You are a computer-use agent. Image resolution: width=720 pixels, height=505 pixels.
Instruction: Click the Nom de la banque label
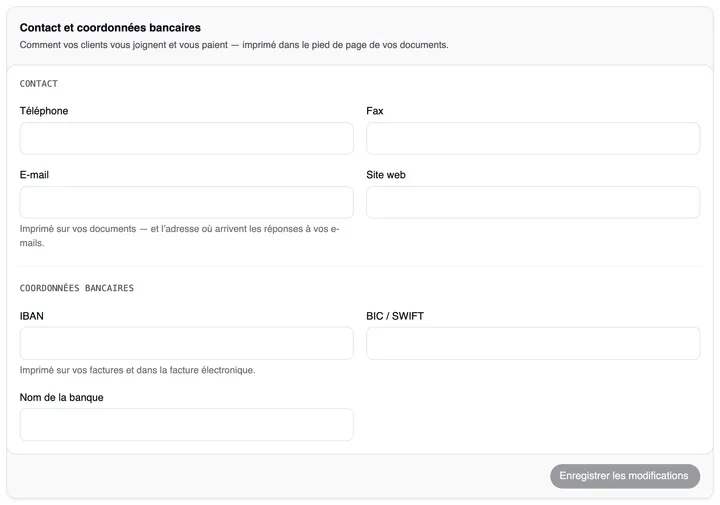click(62, 398)
